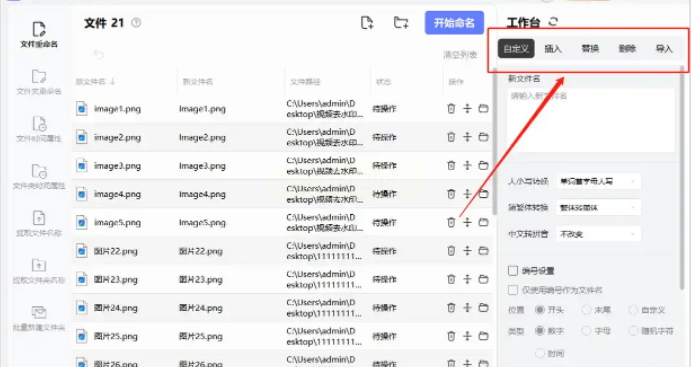Image resolution: width=691 pixels, height=367 pixels.
Task: Select the 自定义 position radio button
Action: (x=633, y=310)
